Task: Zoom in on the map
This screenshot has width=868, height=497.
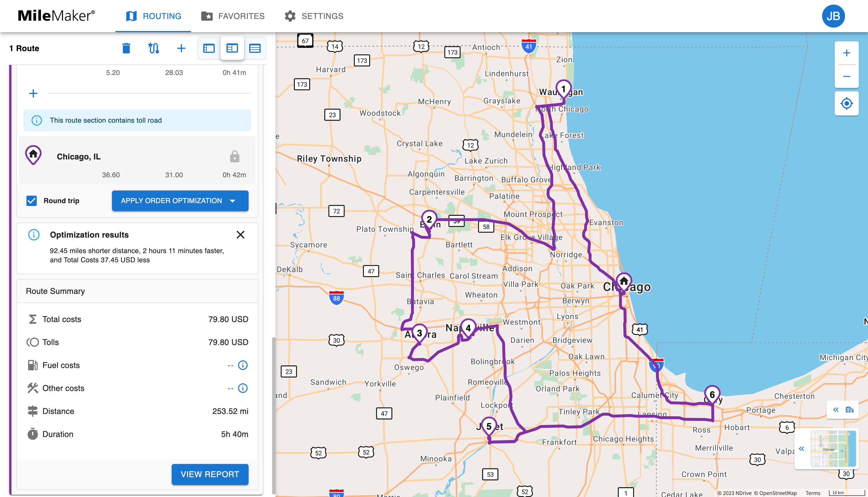Action: tap(846, 53)
